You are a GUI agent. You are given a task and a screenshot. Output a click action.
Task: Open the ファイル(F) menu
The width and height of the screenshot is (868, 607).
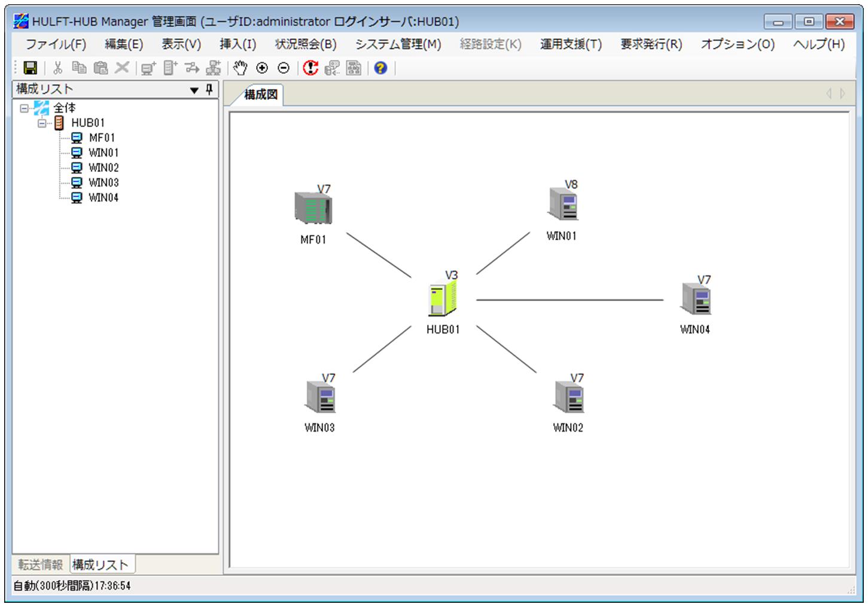pos(56,44)
